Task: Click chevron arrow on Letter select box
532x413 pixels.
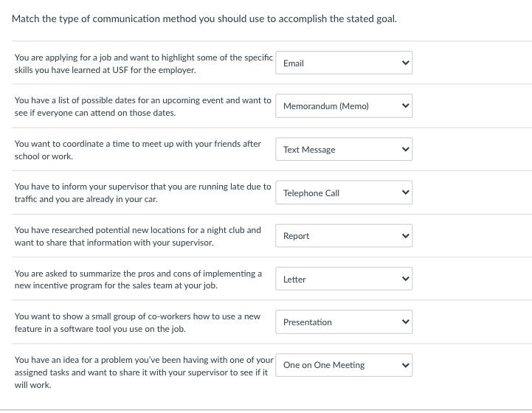Action: (x=404, y=280)
